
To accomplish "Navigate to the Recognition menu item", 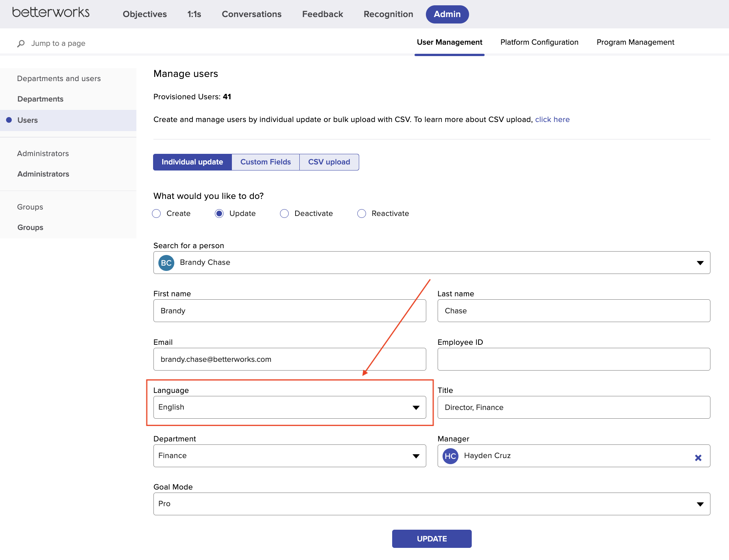I will click(x=388, y=14).
